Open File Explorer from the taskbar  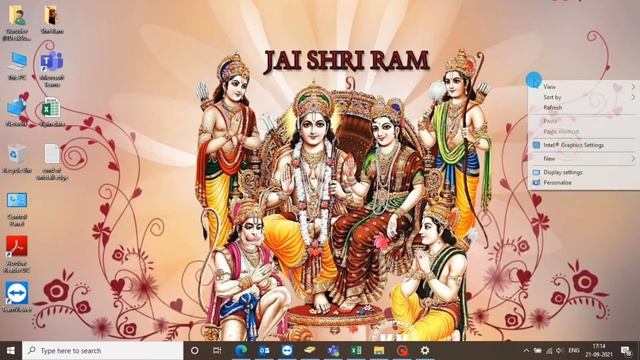(x=379, y=351)
